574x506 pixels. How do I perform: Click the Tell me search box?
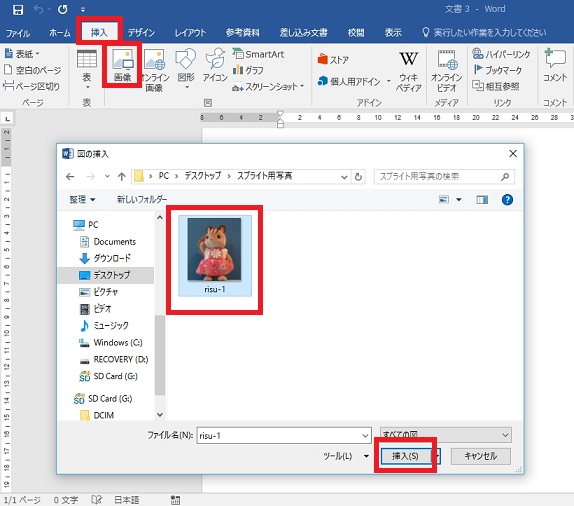pos(485,33)
